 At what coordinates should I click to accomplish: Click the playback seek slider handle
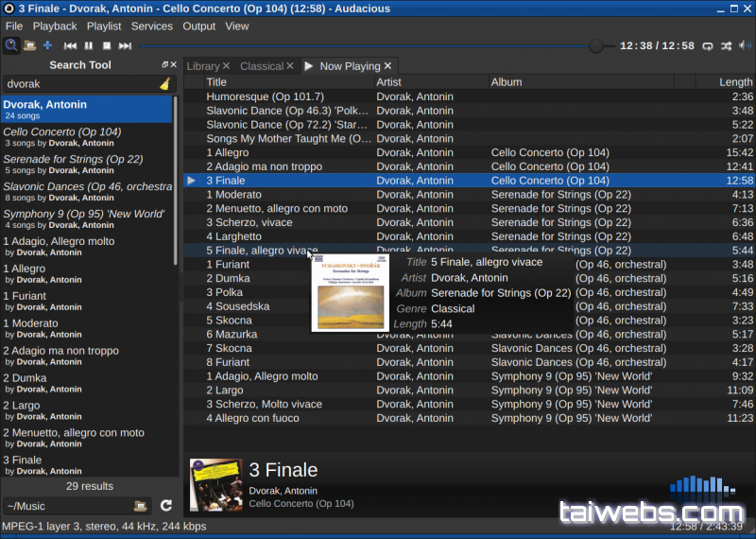(596, 45)
